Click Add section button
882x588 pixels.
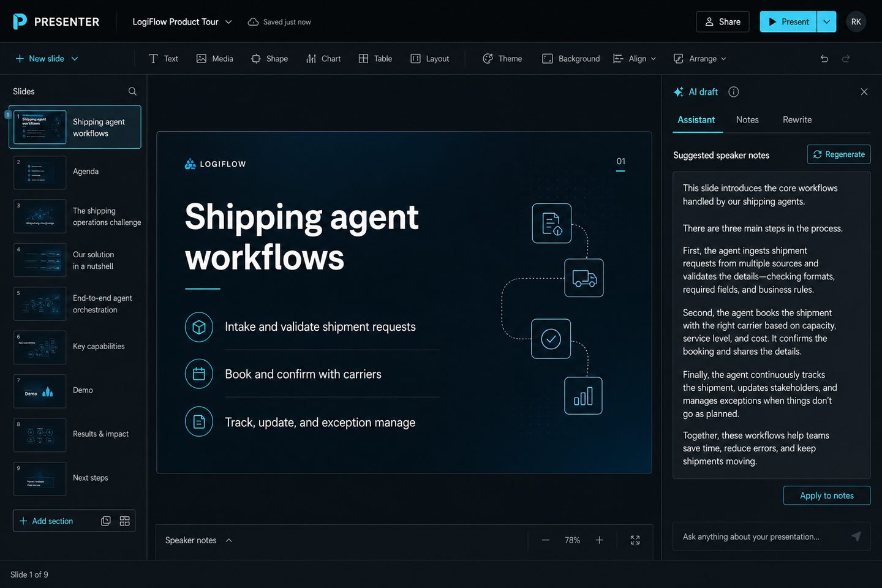click(47, 521)
